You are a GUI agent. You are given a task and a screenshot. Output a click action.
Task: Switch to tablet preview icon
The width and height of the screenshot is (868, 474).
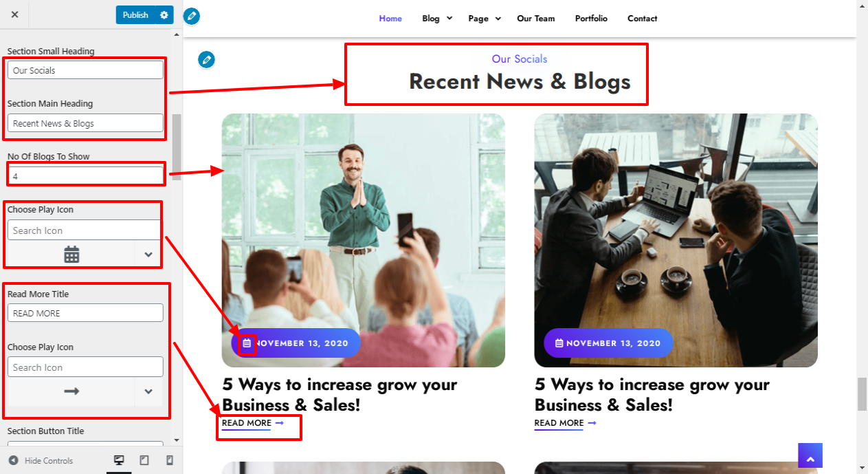point(144,460)
